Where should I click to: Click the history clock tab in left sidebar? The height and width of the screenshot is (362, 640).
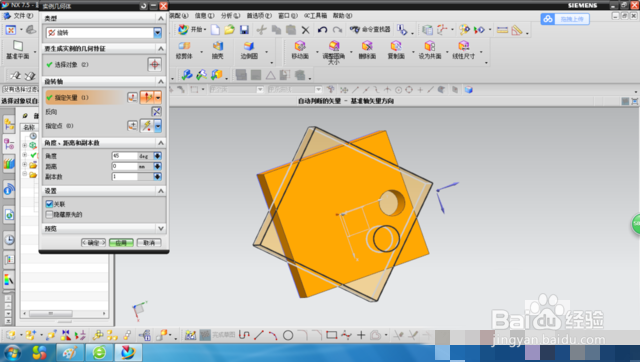[x=9, y=240]
